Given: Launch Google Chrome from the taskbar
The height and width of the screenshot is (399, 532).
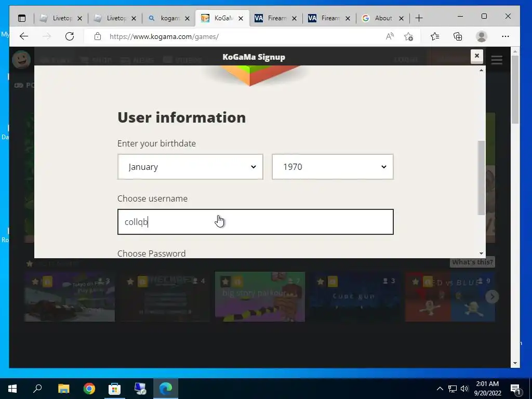Looking at the screenshot, I should 89,389.
